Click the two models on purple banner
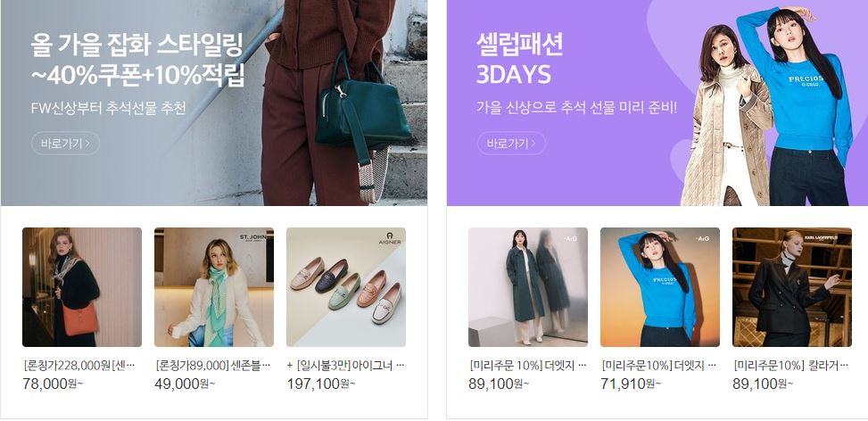Viewport: 868px width, 421px height. point(768,105)
